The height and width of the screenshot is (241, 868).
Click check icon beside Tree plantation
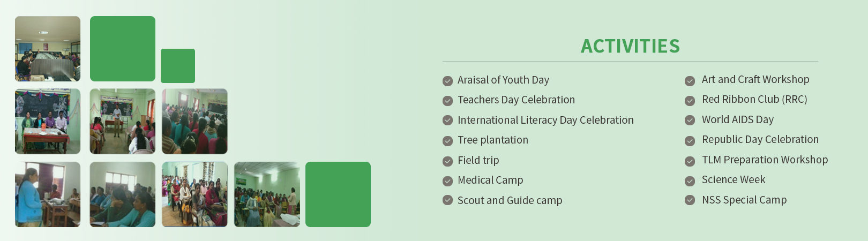coord(447,141)
